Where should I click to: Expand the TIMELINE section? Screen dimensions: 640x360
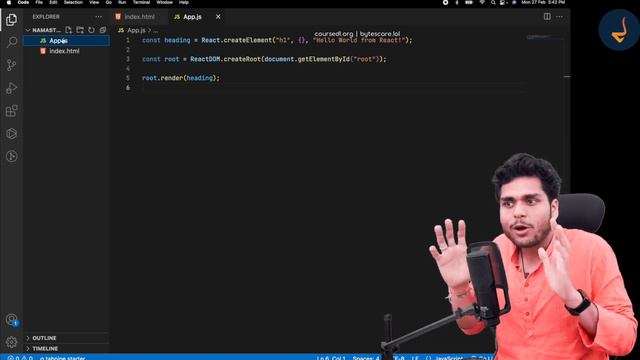(x=45, y=349)
